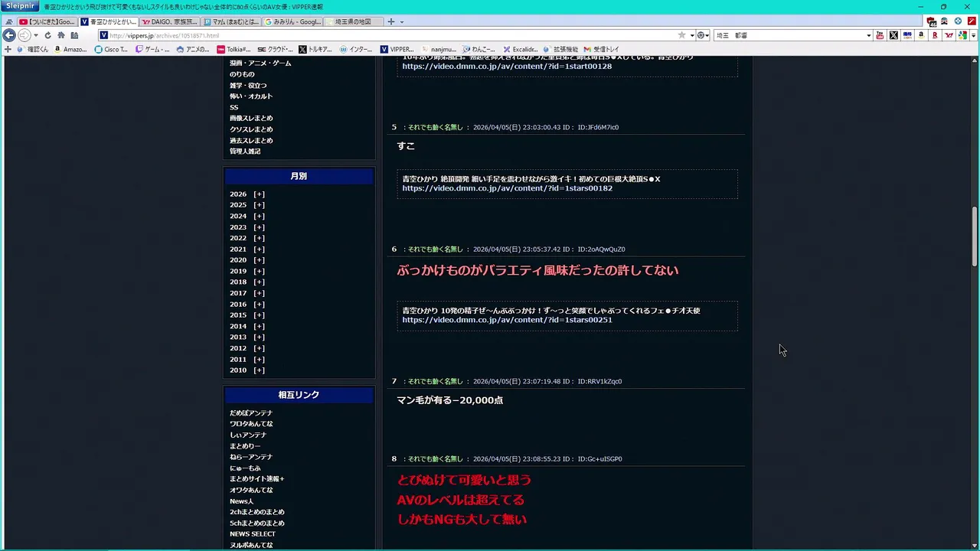
Task: Open the 怖い・オカルト category link
Action: [x=251, y=96]
